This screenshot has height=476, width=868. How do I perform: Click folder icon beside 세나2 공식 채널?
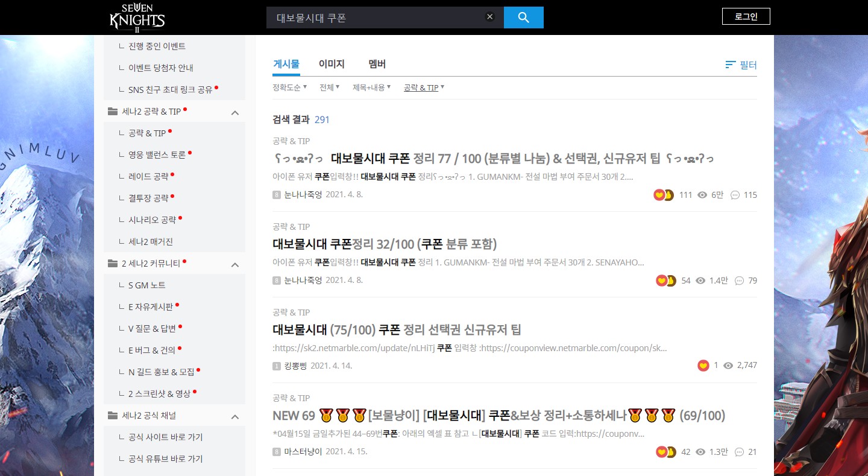(112, 416)
